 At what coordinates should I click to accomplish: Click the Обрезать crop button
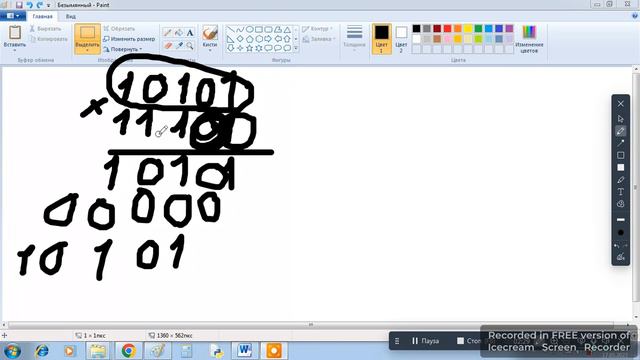coord(119,29)
